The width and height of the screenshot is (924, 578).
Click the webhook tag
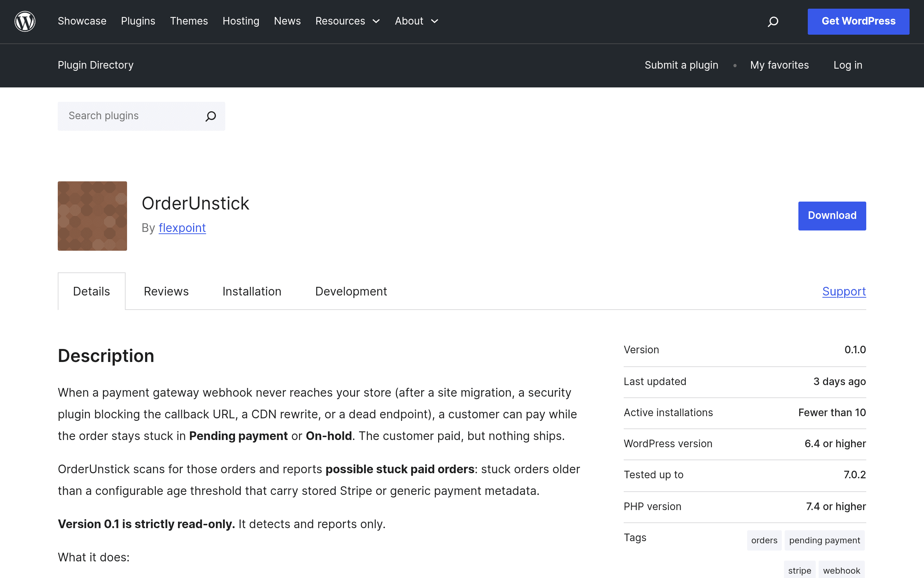point(842,570)
